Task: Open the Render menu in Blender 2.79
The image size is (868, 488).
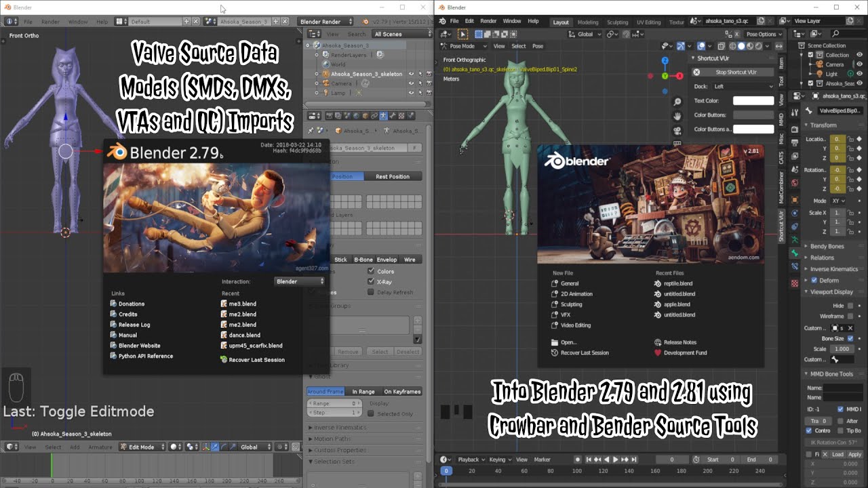Action: [x=50, y=22]
